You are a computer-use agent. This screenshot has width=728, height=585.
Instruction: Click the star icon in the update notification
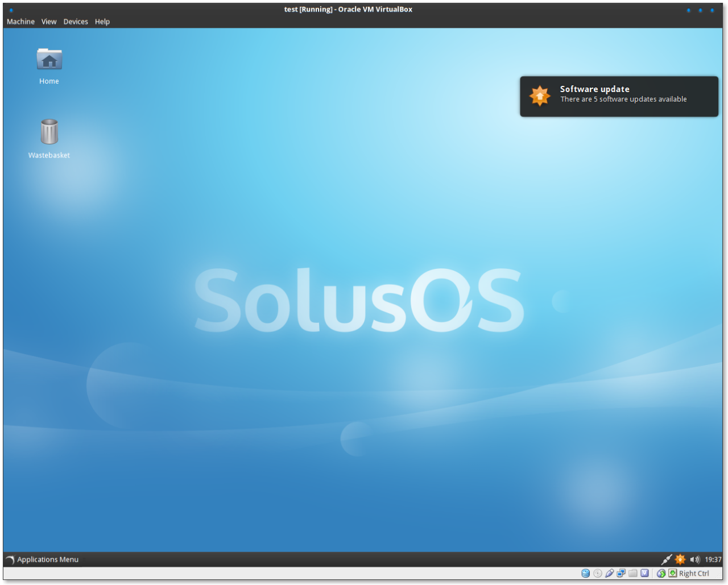click(x=540, y=96)
